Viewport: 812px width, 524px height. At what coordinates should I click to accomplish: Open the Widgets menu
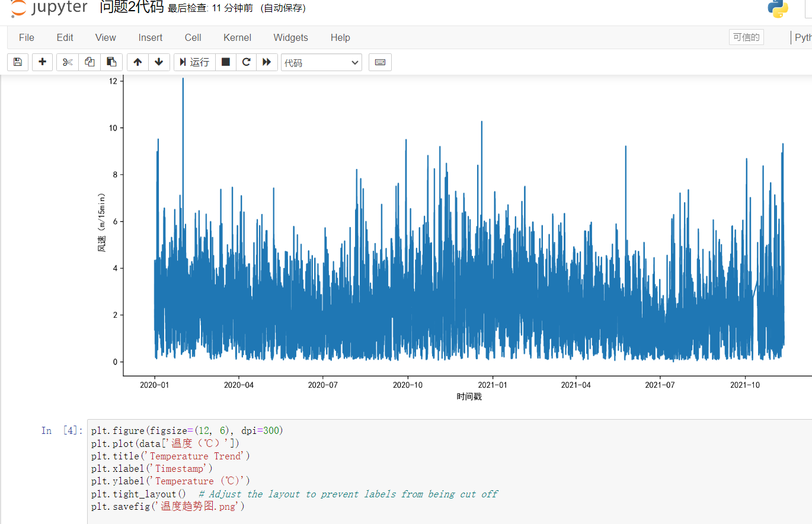(290, 37)
